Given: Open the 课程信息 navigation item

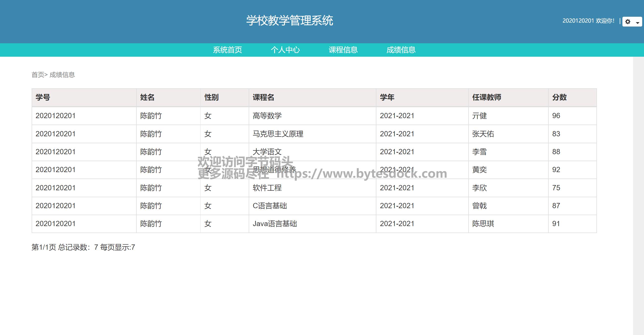Looking at the screenshot, I should click(343, 50).
